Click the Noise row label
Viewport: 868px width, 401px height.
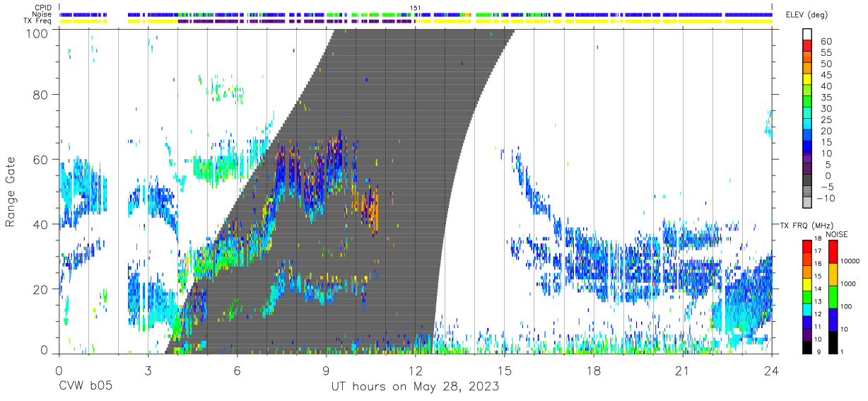[x=42, y=14]
